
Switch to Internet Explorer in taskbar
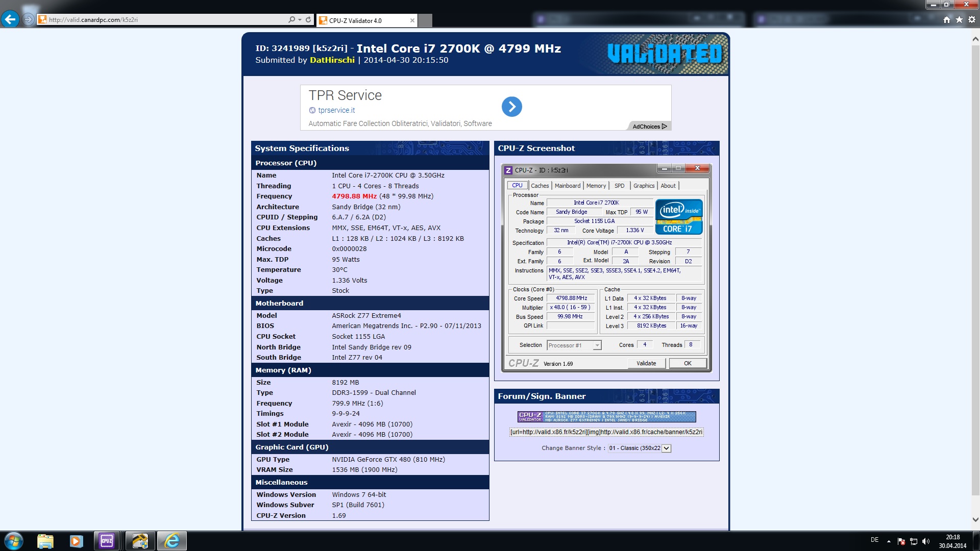pos(172,541)
